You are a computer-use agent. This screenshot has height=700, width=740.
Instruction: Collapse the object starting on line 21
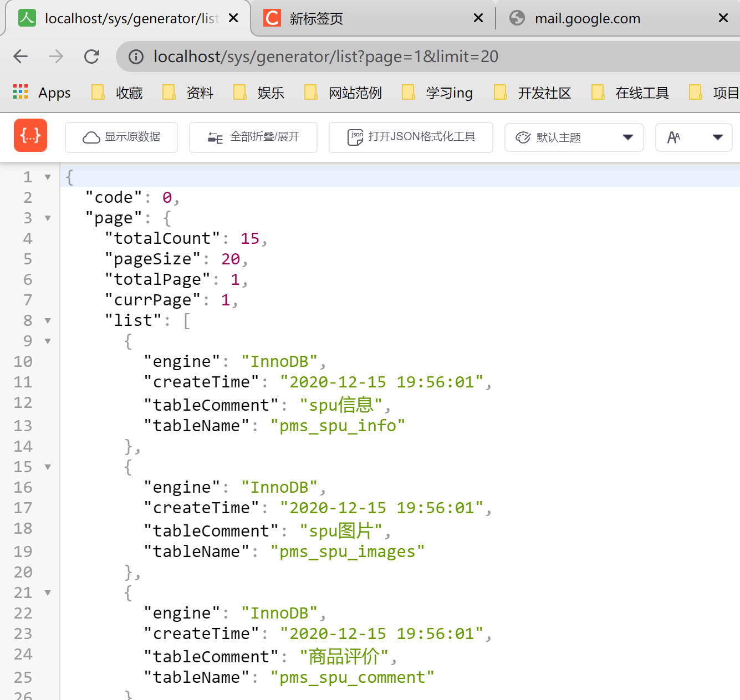[48, 593]
